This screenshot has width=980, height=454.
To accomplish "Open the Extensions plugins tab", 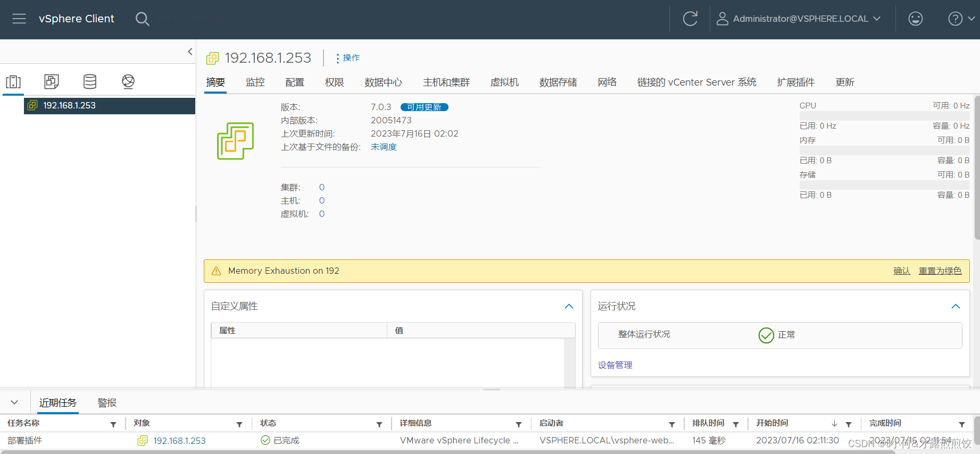I will (x=796, y=82).
